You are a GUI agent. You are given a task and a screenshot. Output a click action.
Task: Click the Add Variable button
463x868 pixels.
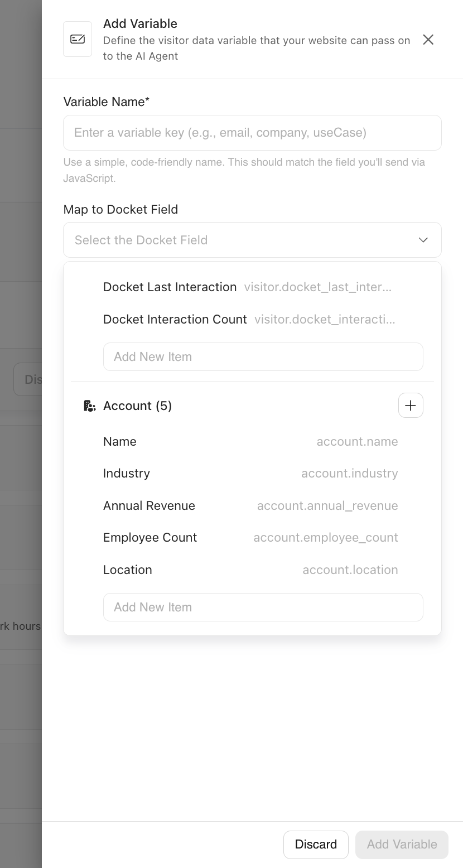pos(402,845)
